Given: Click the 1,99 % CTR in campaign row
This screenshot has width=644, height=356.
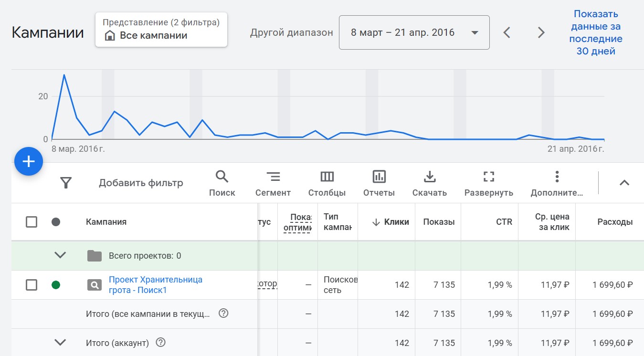Looking at the screenshot, I should pos(500,285).
